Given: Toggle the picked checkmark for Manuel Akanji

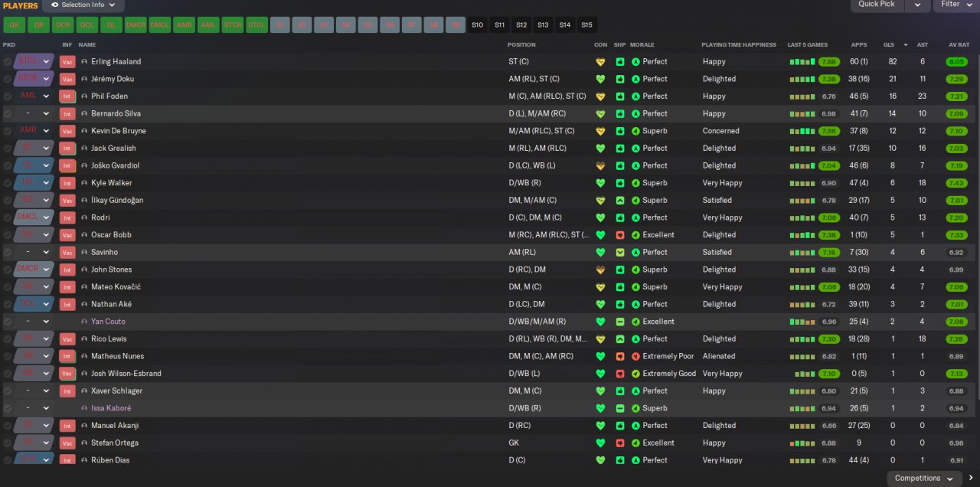Looking at the screenshot, I should [x=8, y=426].
